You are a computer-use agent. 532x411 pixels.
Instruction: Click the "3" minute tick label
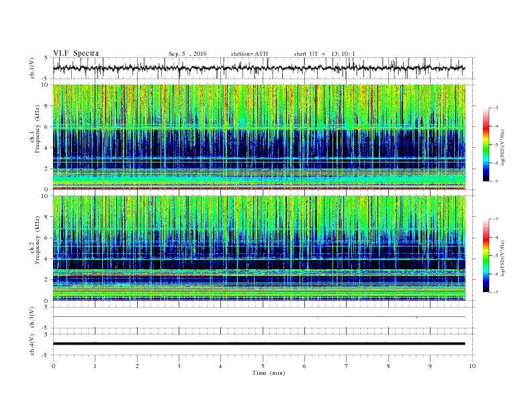pos(179,366)
